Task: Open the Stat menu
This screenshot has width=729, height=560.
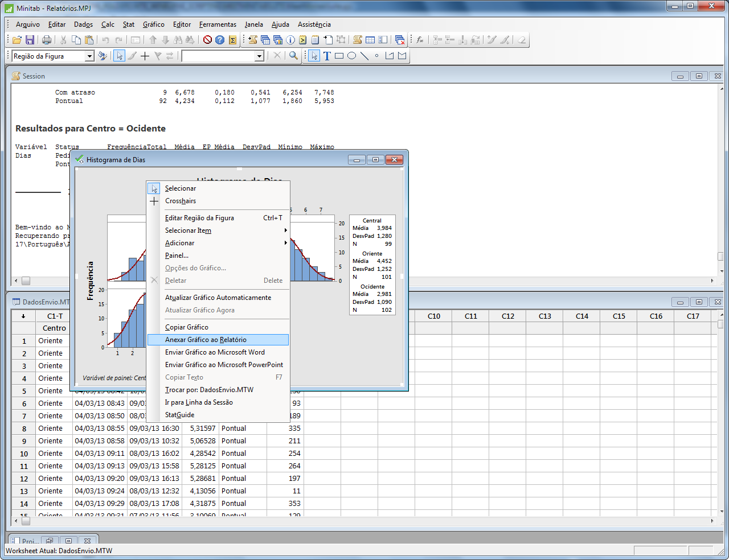Action: [x=129, y=24]
